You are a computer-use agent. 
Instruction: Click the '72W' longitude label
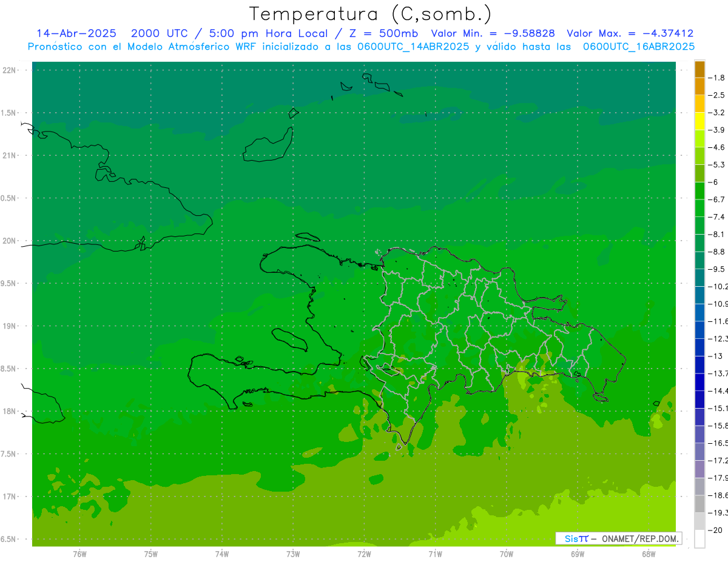coord(364,554)
